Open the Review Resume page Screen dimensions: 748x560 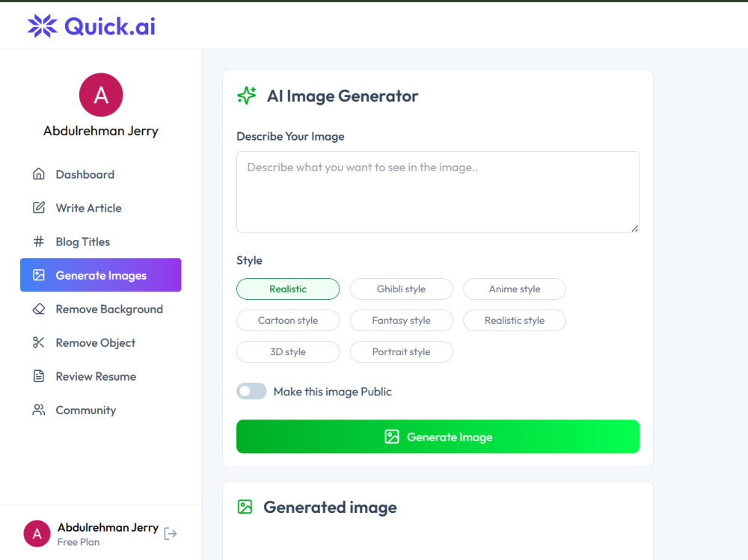coord(101,376)
